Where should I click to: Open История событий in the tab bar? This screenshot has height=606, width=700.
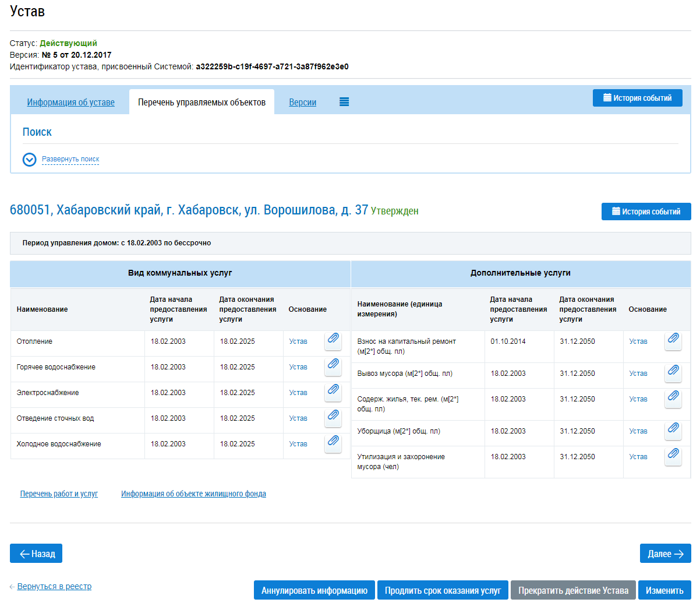pyautogui.click(x=638, y=98)
